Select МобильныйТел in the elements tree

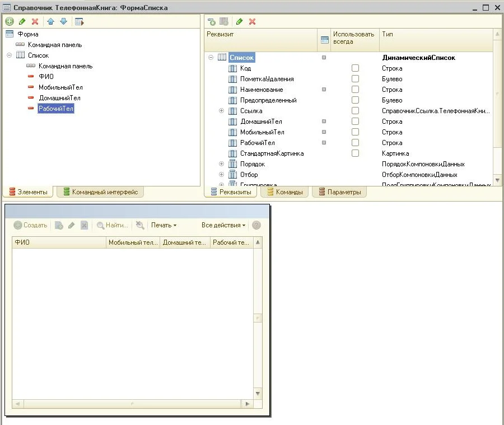click(x=60, y=87)
